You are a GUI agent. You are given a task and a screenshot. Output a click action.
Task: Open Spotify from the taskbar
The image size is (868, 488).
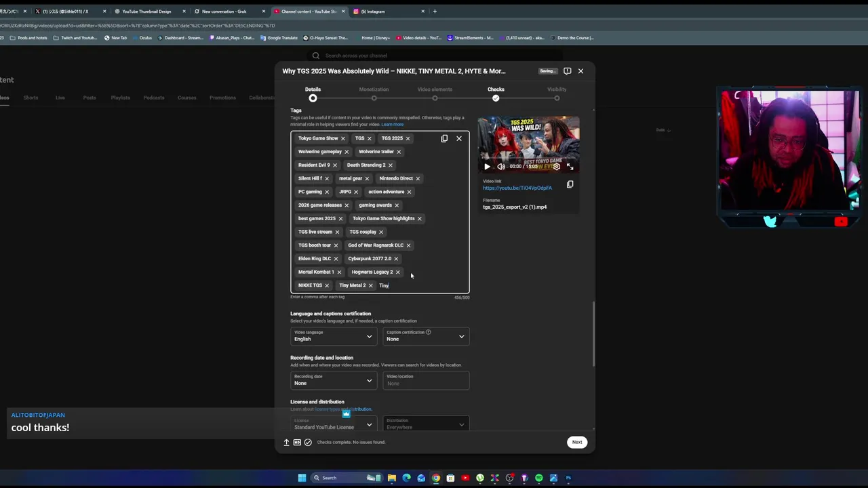point(539,478)
